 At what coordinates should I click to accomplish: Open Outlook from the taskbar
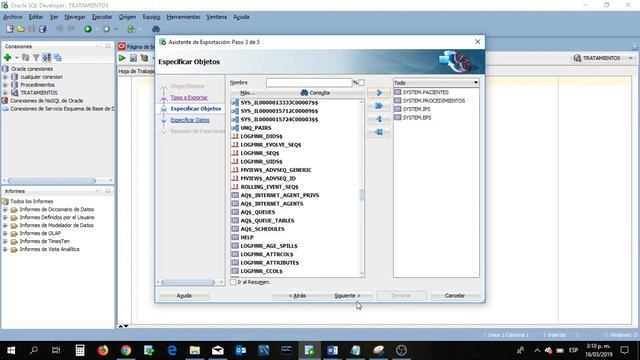pyautogui.click(x=240, y=350)
